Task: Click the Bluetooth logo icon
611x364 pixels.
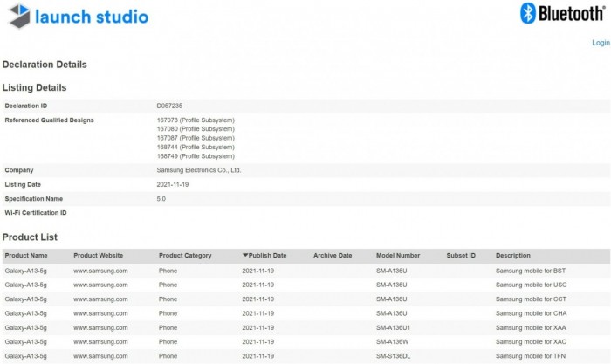Action: click(x=528, y=13)
